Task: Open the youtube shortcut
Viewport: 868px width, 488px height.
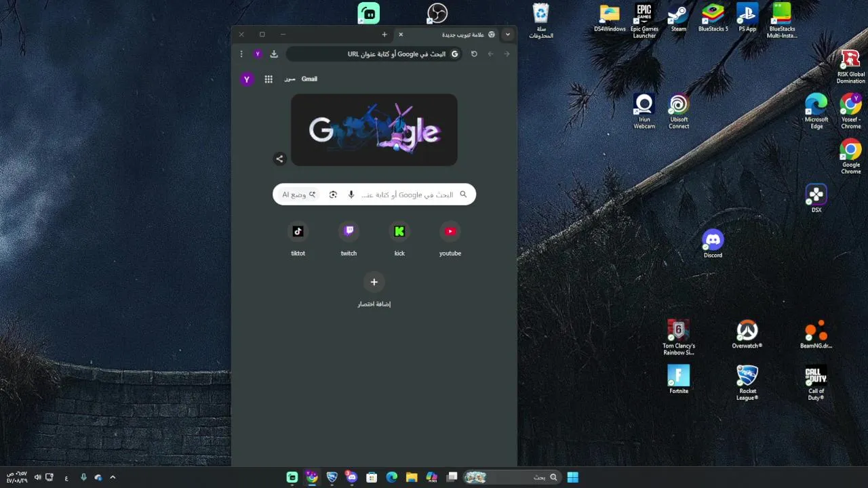Action: pyautogui.click(x=450, y=239)
